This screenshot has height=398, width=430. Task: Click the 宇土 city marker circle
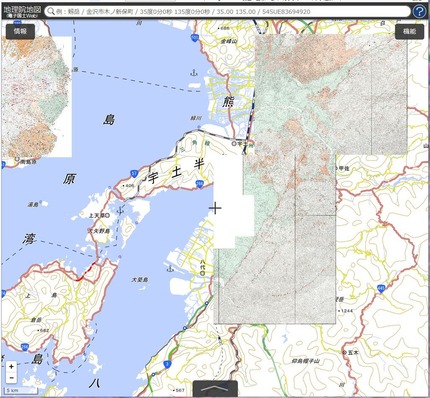click(234, 143)
